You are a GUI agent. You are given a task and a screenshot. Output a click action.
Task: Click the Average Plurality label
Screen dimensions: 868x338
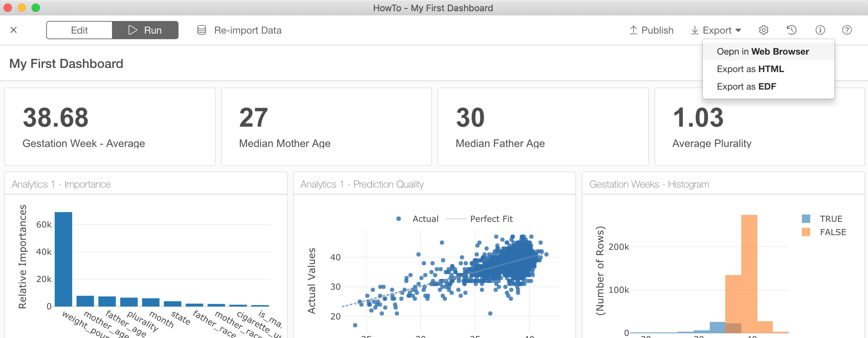[x=712, y=143]
